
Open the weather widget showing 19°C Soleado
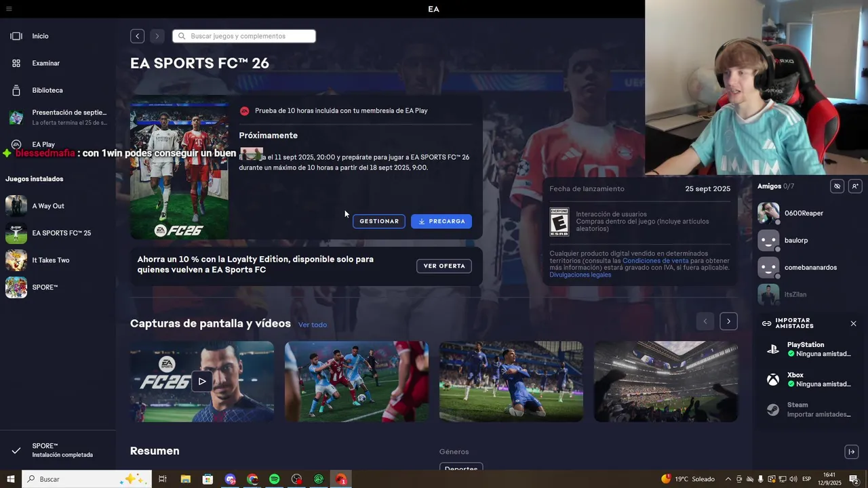click(688, 479)
